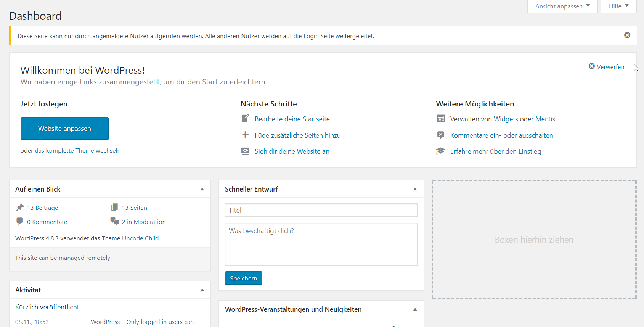Click the Jetzt loslegen heading

[x=44, y=104]
